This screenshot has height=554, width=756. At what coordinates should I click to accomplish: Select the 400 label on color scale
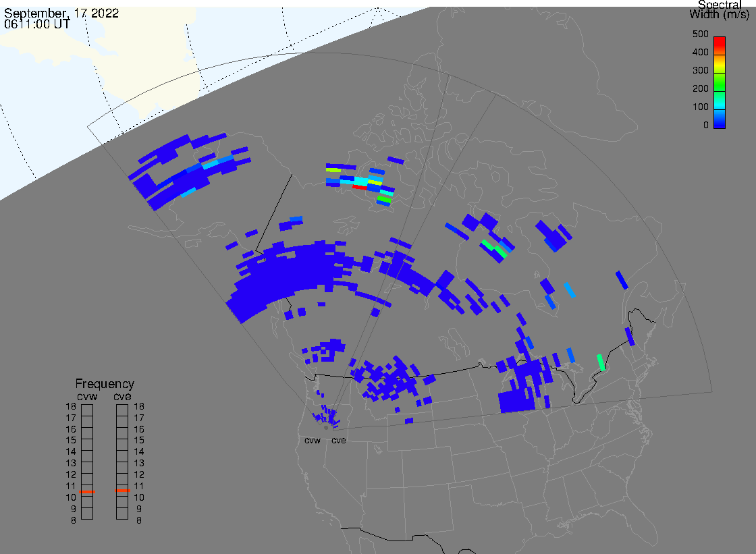[700, 52]
